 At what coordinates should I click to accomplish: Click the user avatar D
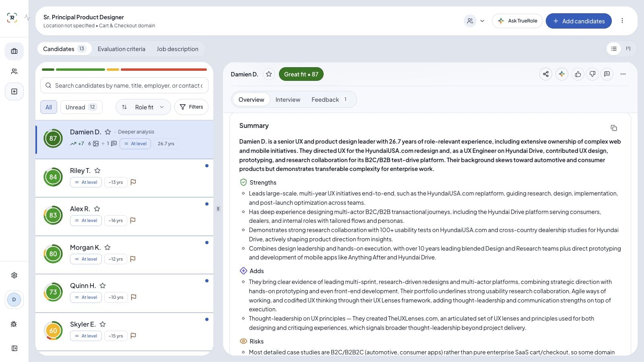coord(14,300)
